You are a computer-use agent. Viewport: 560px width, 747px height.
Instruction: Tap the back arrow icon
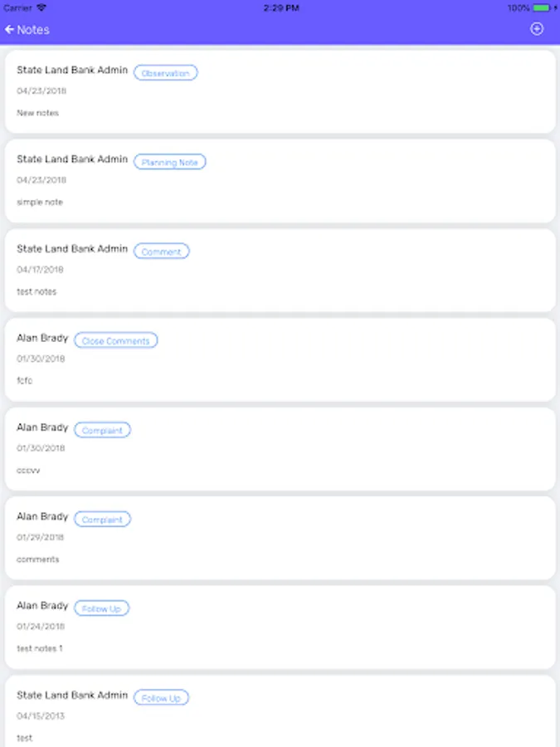[10, 30]
